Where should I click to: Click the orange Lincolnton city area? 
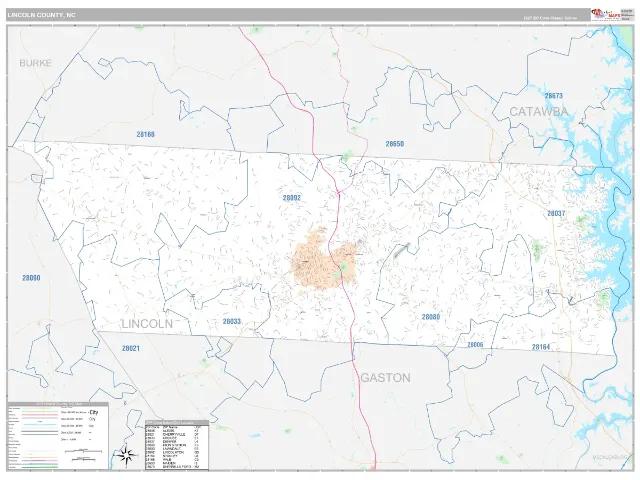click(x=322, y=261)
